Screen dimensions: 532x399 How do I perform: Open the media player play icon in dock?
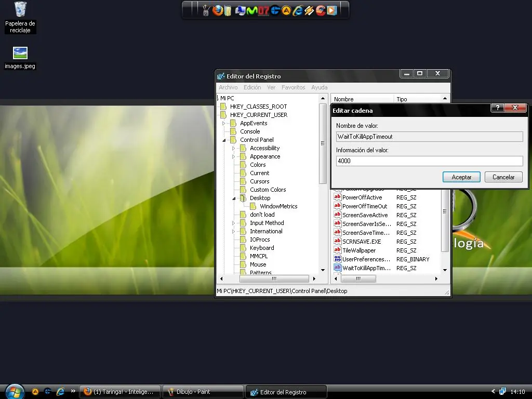tap(332, 10)
